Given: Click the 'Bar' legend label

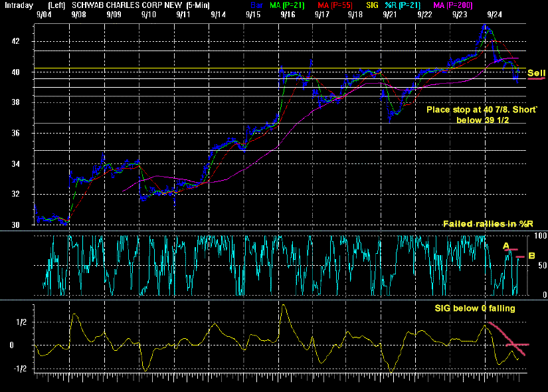Looking at the screenshot, I should 257,5.
